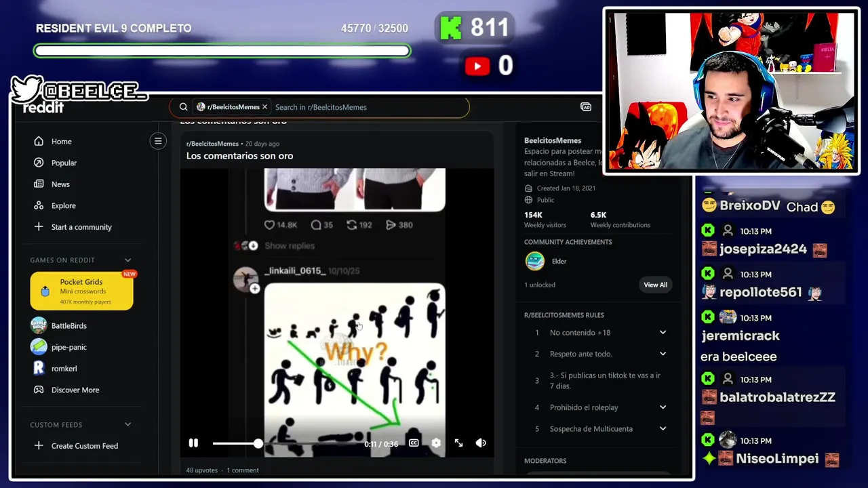Click Show replies in the video

click(290, 246)
